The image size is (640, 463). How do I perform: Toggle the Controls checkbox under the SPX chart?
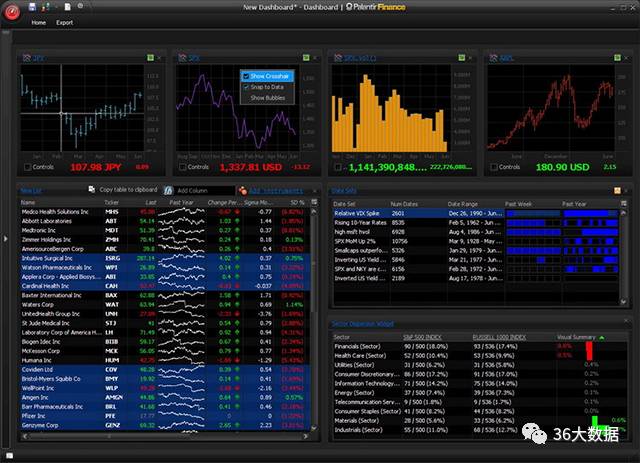(183, 167)
